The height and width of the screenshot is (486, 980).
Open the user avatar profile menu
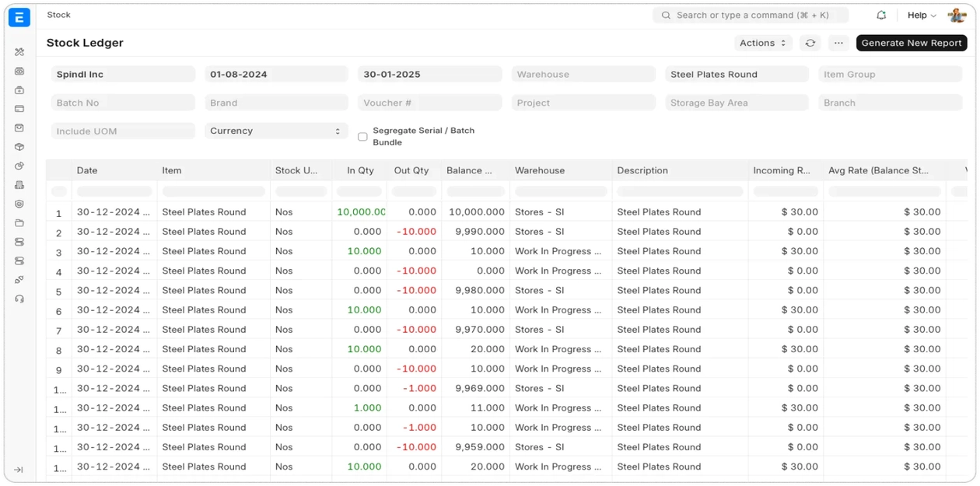click(956, 16)
